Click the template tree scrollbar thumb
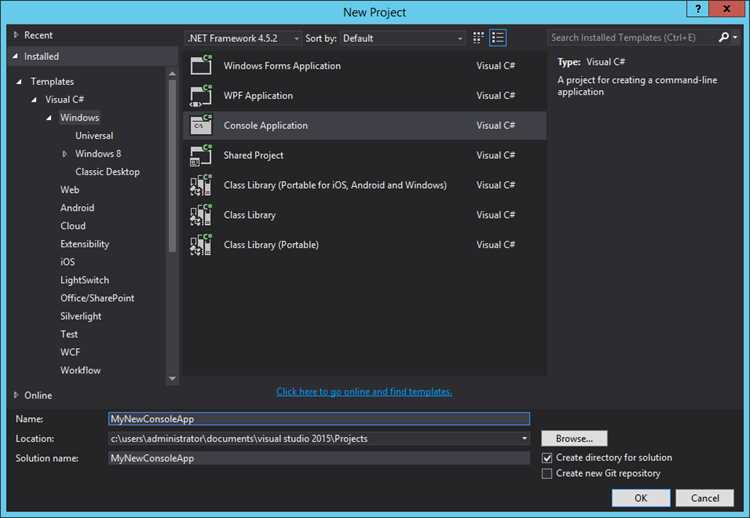Image resolution: width=750 pixels, height=518 pixels. coord(172,165)
